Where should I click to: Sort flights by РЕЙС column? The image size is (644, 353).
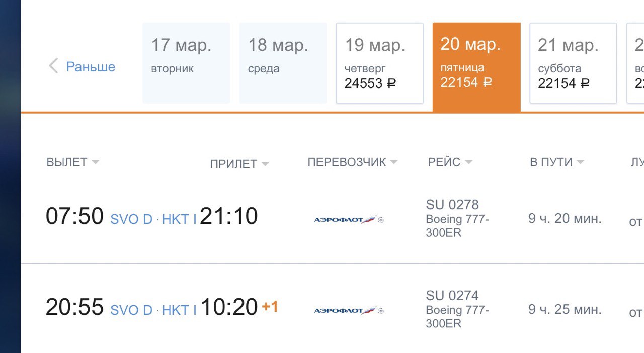(x=450, y=162)
